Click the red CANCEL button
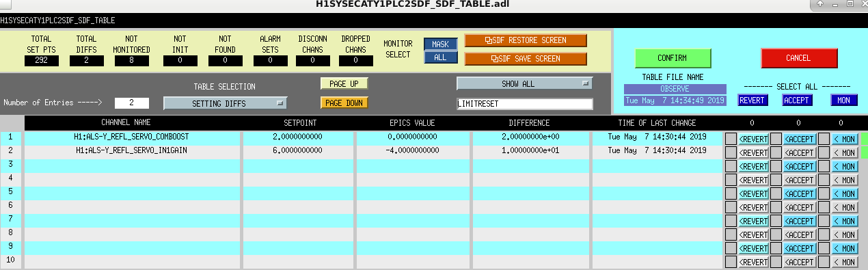 [798, 58]
